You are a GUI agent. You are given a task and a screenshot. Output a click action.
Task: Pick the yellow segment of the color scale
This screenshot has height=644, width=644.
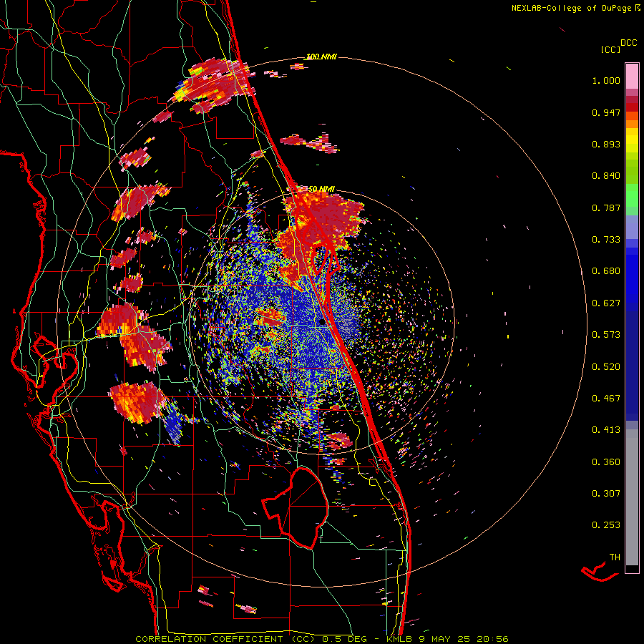632,140
